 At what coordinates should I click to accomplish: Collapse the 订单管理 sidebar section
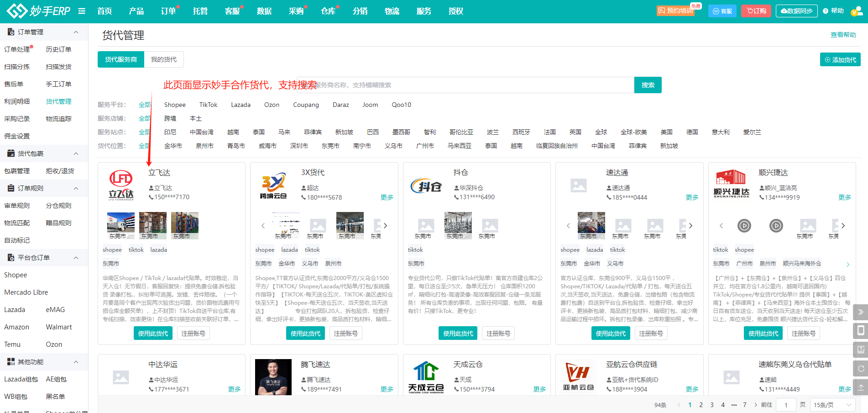click(76, 32)
